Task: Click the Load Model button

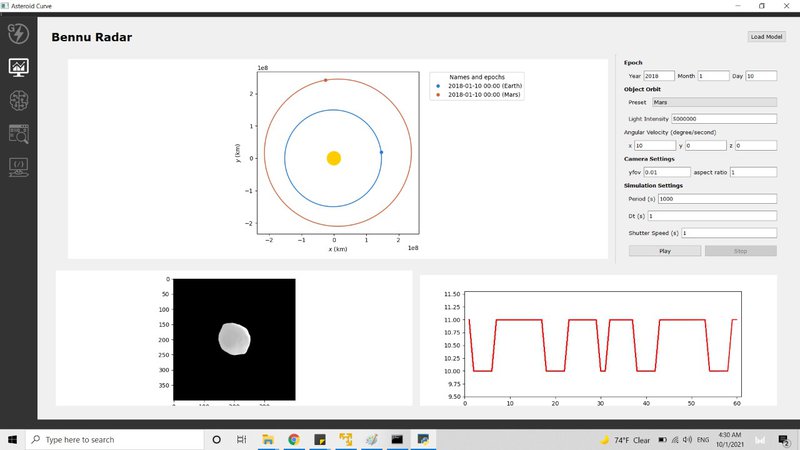Action: tap(766, 37)
